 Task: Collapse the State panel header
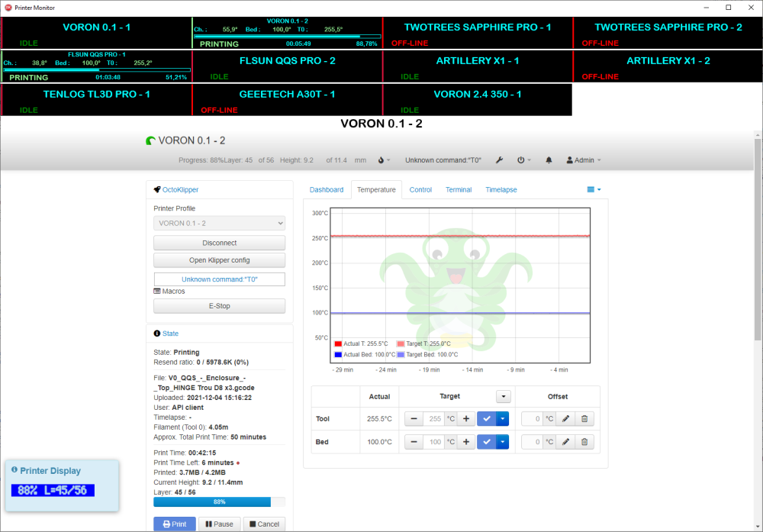170,334
